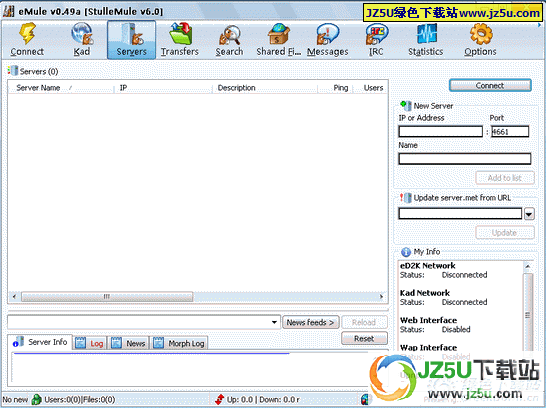Screen dimensions: 546x408
Task: Click the Kad Network heading text
Action: pos(425,293)
